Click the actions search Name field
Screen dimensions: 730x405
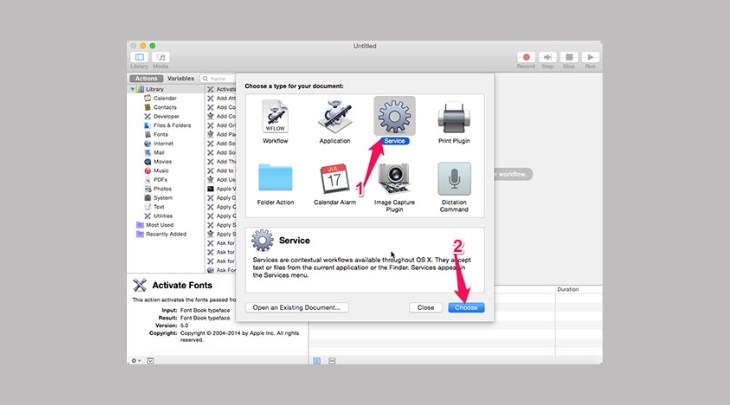[220, 78]
